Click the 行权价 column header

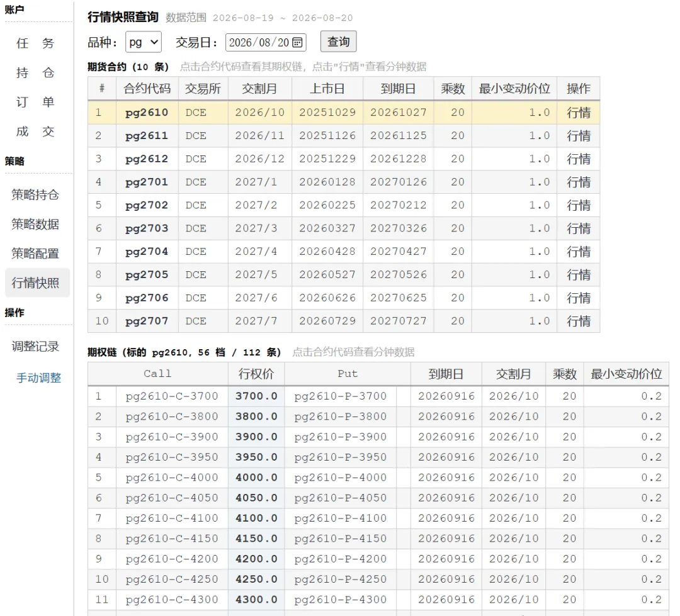[x=256, y=374]
